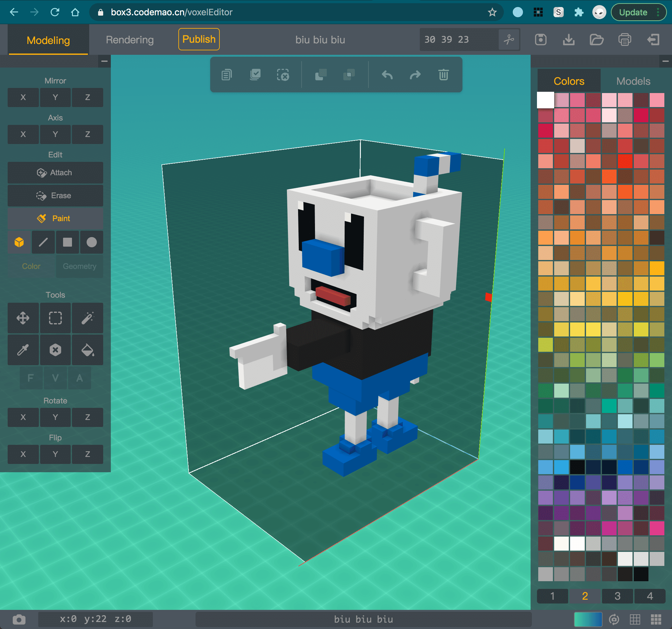Collapse the right colors panel

tap(665, 61)
